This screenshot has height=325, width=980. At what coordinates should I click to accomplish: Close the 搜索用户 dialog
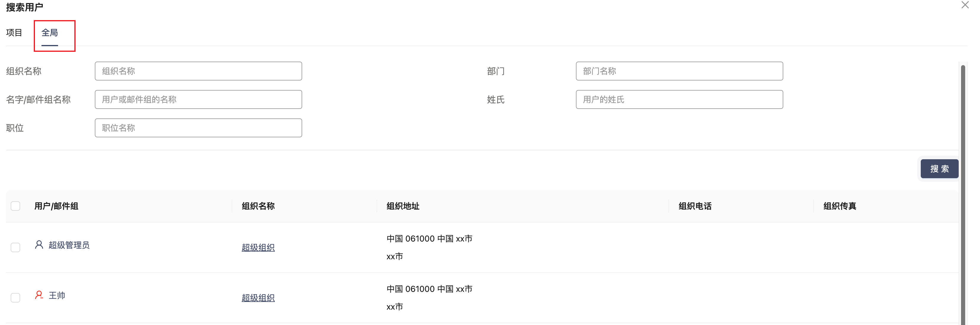tap(965, 5)
